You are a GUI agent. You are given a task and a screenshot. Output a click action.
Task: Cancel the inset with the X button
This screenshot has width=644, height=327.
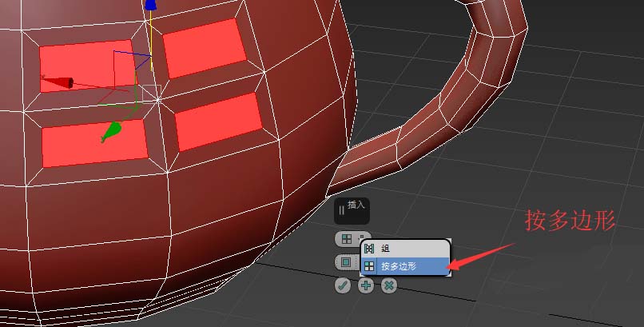(x=389, y=285)
